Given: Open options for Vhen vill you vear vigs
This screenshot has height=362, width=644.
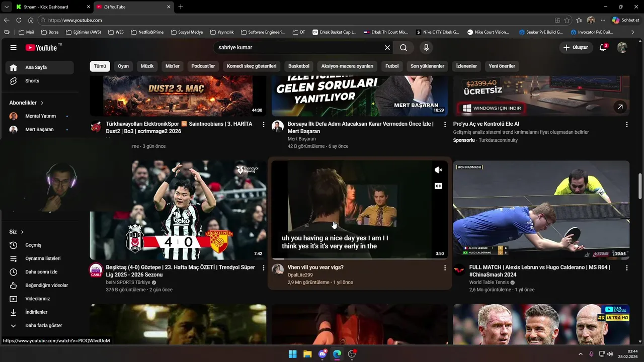Looking at the screenshot, I should pos(445,268).
